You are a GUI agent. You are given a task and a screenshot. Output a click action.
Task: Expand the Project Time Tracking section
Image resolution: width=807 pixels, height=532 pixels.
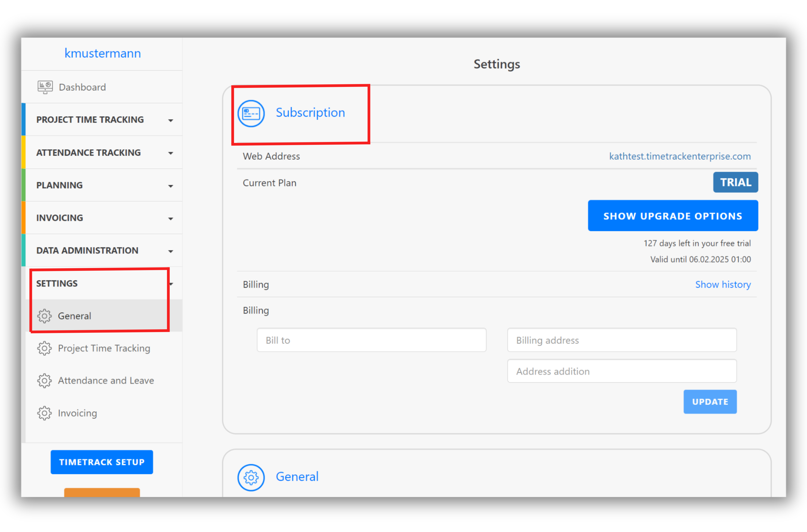point(170,120)
